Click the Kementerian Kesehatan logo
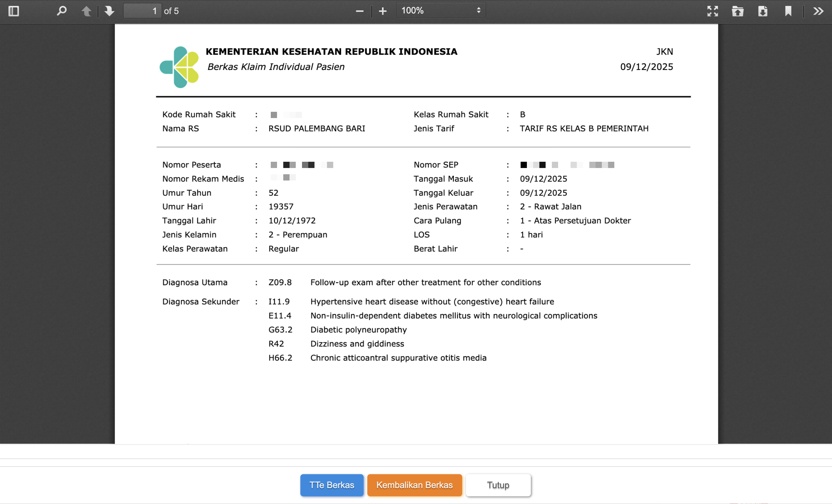Viewport: 832px width, 504px height. 179,67
